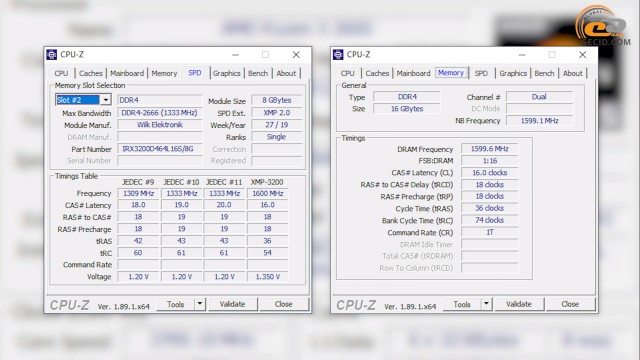Click FSB:DRAM value 1:16
Viewport: 640px width, 360px height.
[490, 161]
